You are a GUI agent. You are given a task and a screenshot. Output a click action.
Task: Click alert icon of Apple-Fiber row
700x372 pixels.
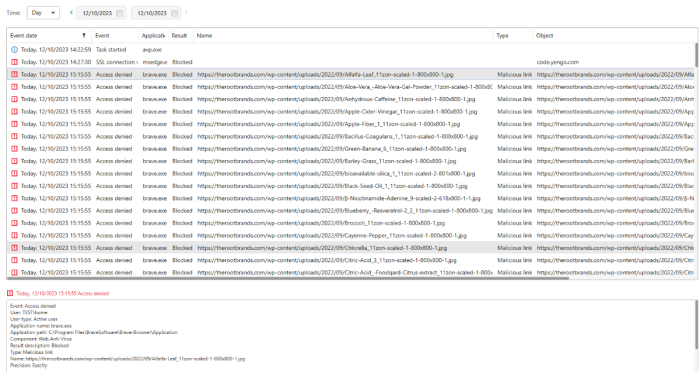point(14,124)
